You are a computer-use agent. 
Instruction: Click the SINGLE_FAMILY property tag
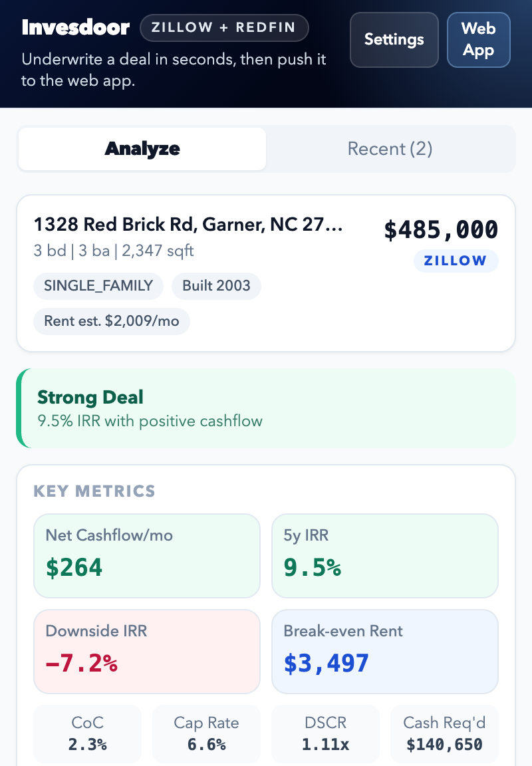tap(98, 286)
